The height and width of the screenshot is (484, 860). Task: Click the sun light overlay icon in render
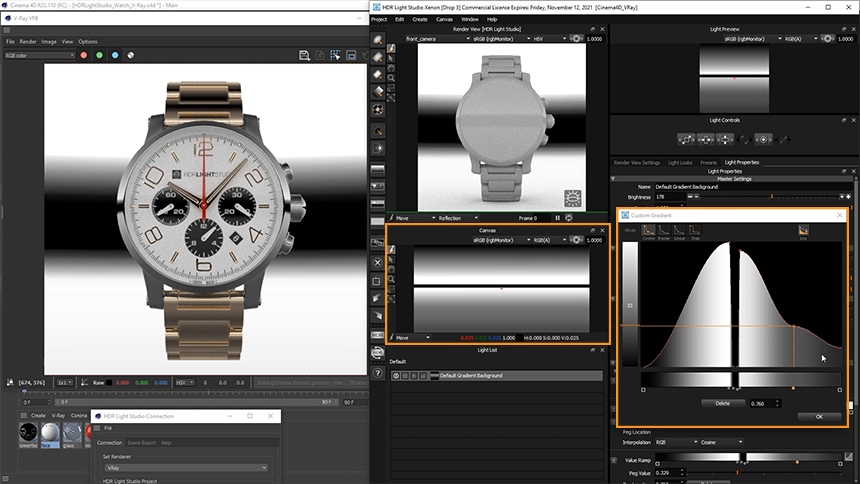coord(573,198)
